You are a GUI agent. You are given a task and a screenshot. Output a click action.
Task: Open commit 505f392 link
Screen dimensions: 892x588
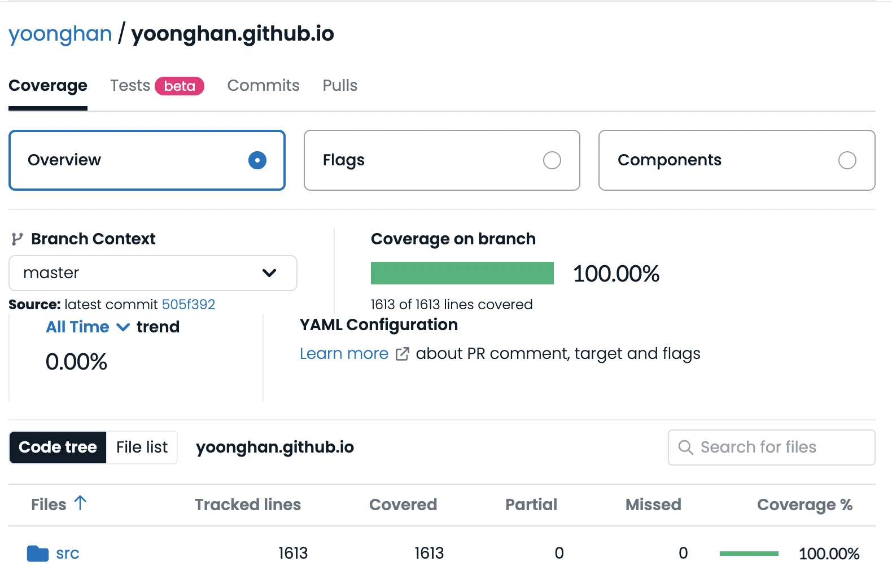[188, 305]
